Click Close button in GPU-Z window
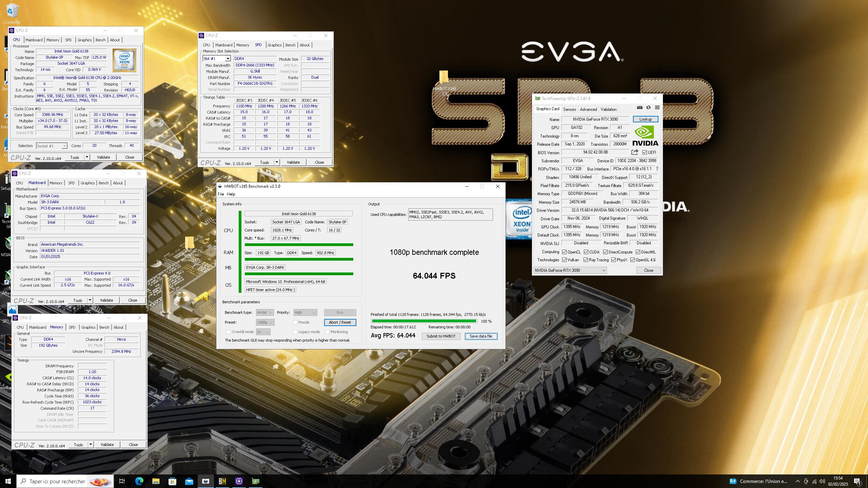This screenshot has height=488, width=868. (648, 270)
